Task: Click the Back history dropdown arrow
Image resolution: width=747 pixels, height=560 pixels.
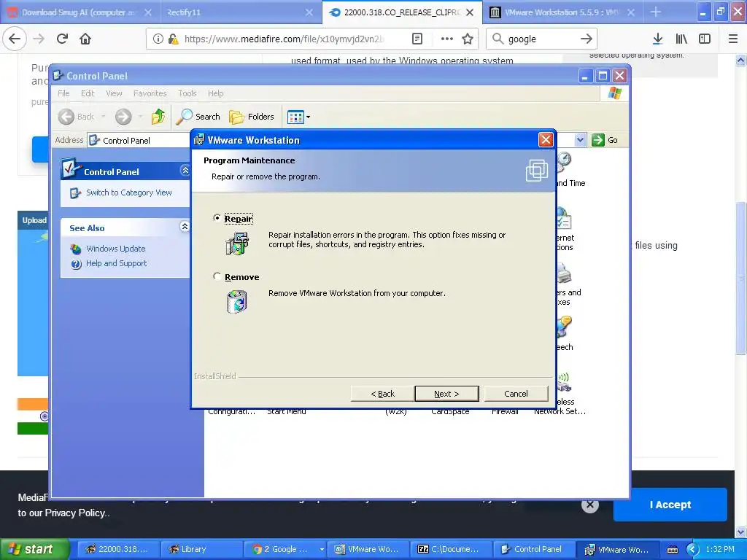Action: pos(103,117)
